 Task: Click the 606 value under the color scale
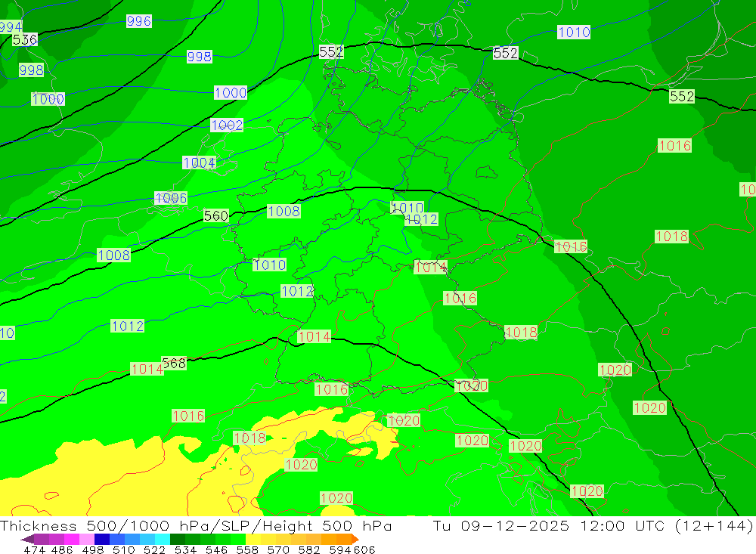(x=364, y=549)
